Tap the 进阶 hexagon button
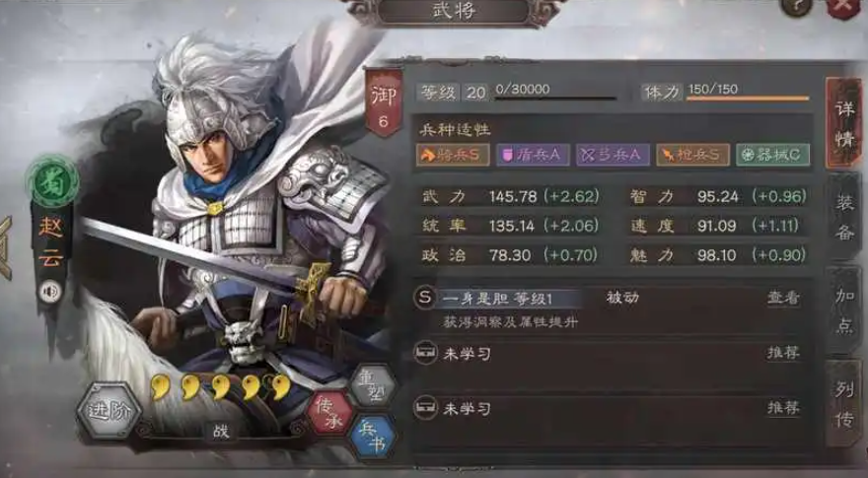 point(108,410)
